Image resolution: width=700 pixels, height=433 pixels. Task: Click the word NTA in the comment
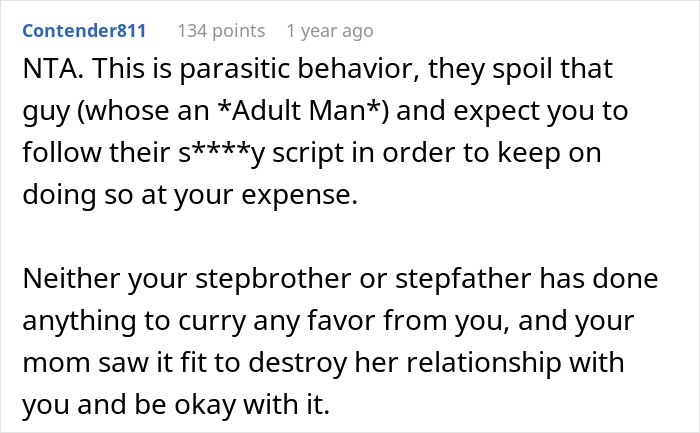(53, 69)
